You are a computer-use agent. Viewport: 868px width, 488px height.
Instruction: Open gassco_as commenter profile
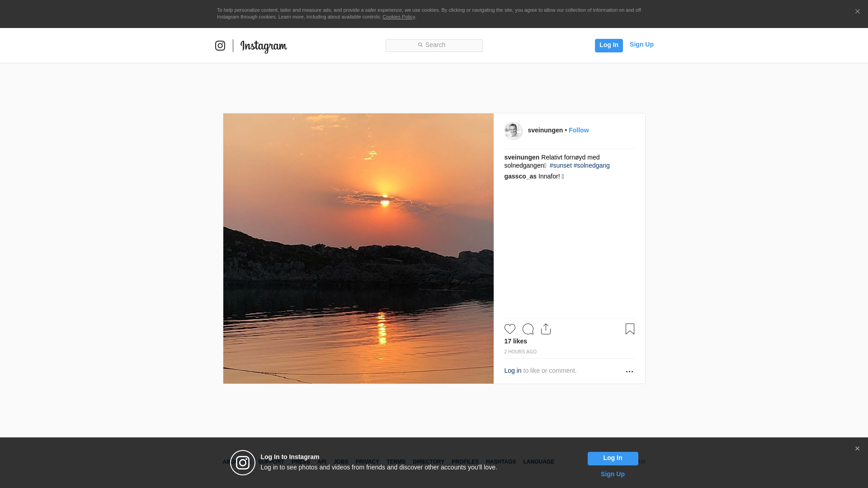coord(520,176)
